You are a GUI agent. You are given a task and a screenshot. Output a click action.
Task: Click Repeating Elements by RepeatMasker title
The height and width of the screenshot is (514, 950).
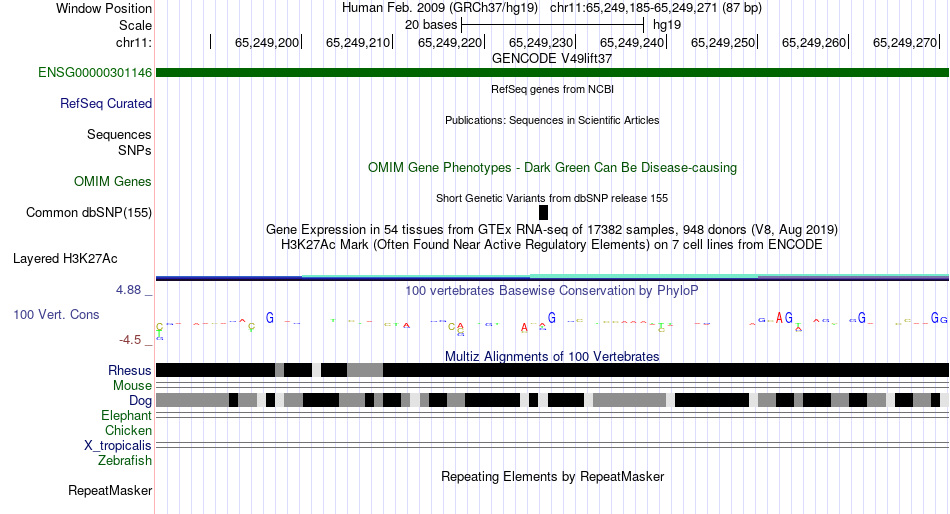tap(552, 476)
